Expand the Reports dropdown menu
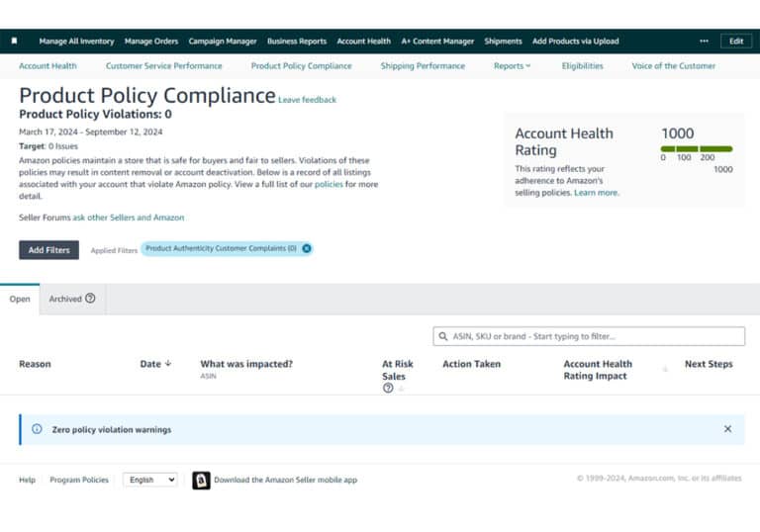The image size is (760, 532). coord(512,66)
